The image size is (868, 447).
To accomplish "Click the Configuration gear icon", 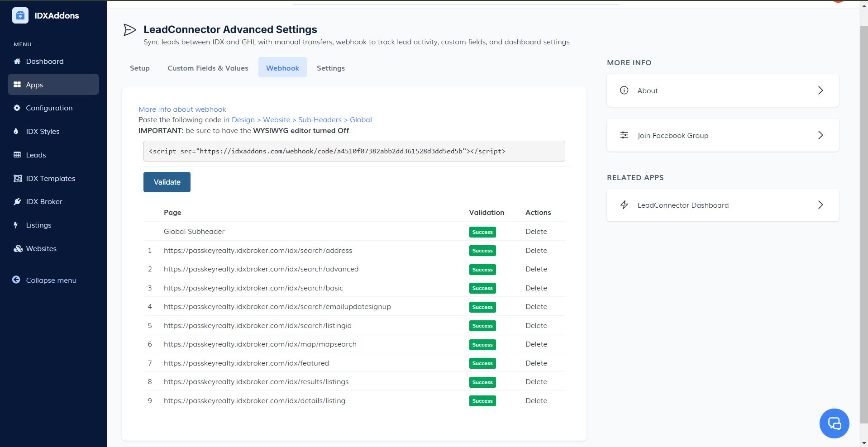I will click(17, 108).
